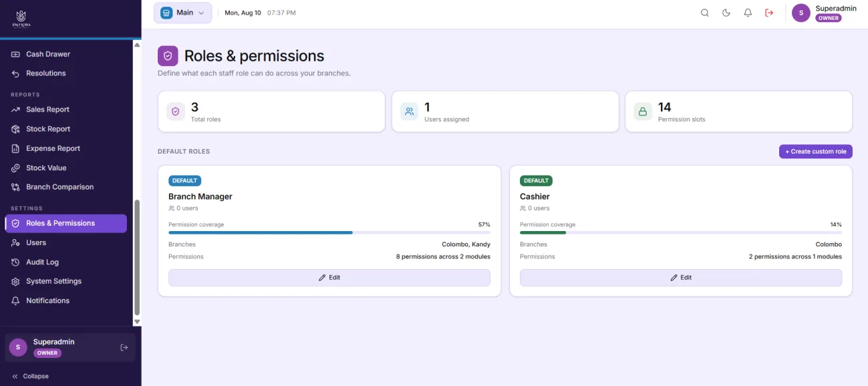Viewport: 868px width, 386px height.
Task: Click the purple Roles & permissions heading icon
Action: 168,56
